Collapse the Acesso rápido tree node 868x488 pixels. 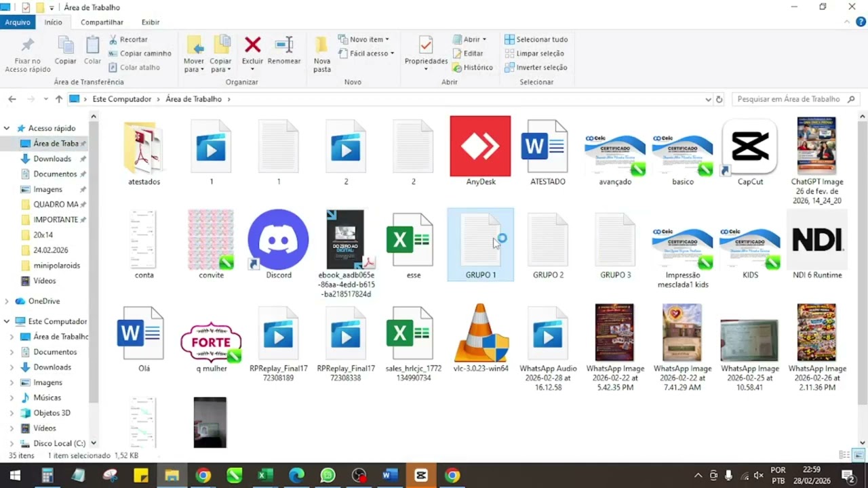point(7,128)
